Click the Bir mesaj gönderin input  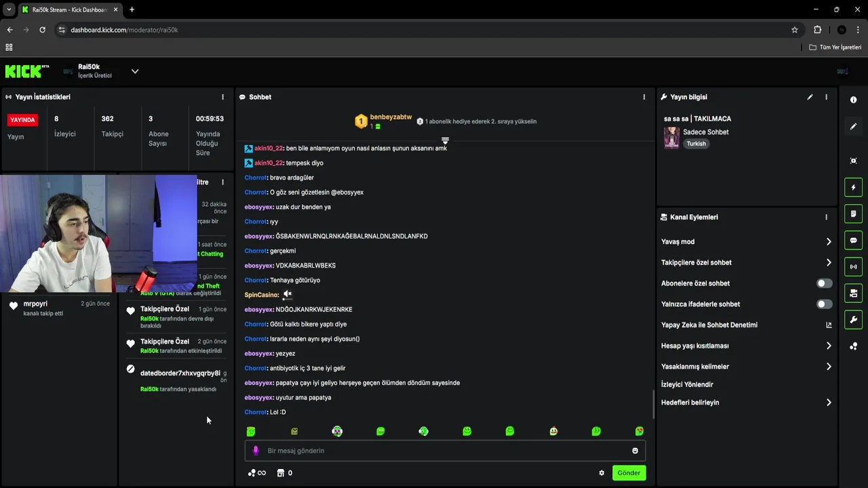(445, 451)
